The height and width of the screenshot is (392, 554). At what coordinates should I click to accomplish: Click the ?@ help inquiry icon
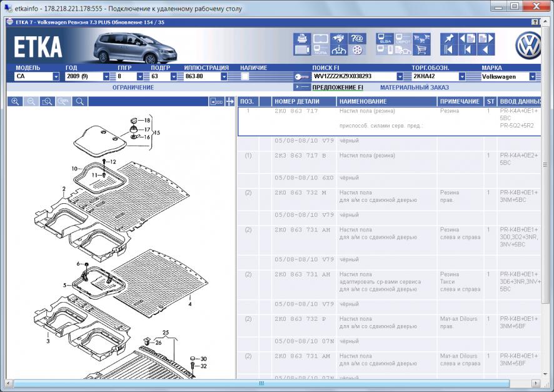coord(357,39)
